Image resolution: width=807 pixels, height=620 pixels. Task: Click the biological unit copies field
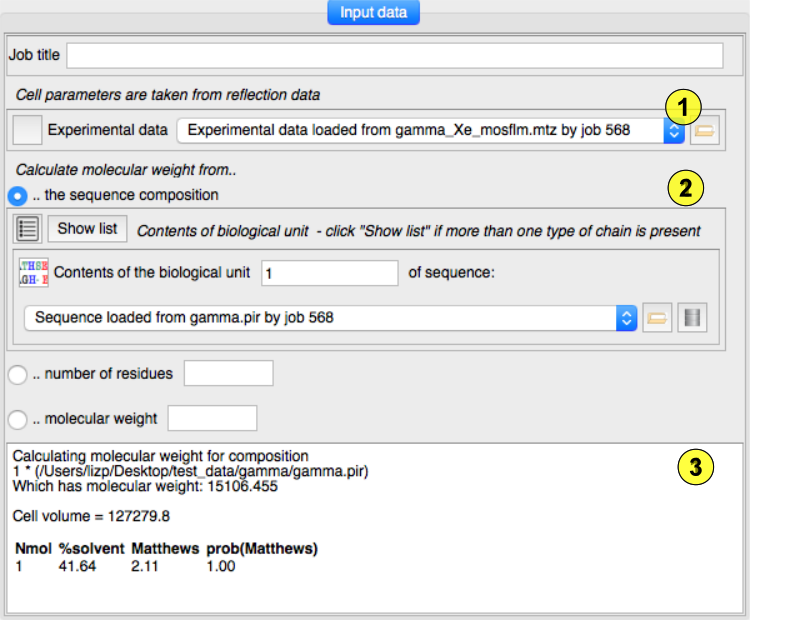point(329,273)
